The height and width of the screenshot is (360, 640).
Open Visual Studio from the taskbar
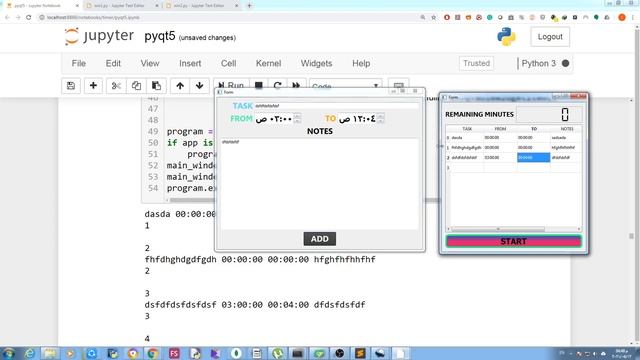(x=215, y=353)
